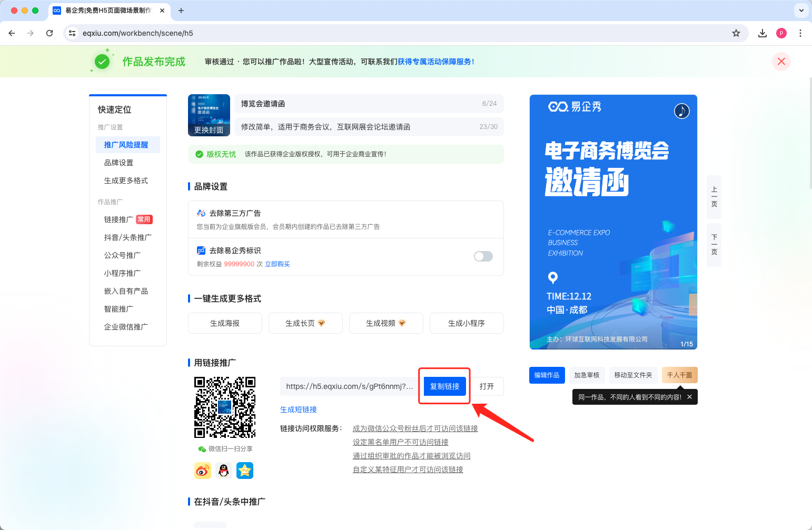Viewport: 812px width, 530px height.
Task: Bookmark this page with the star icon
Action: [736, 33]
